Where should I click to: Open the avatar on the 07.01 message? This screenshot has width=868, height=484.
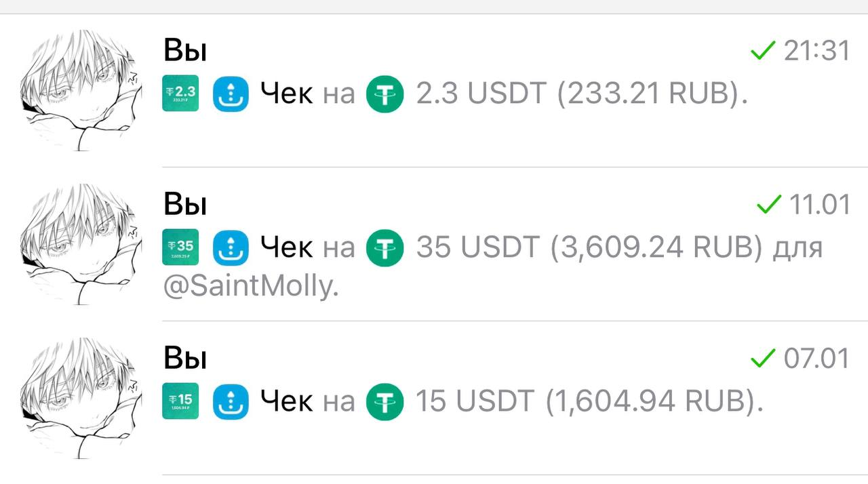coord(81,398)
